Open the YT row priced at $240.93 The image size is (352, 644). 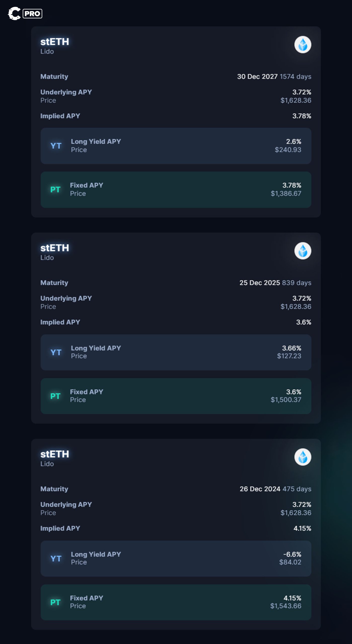tap(176, 146)
